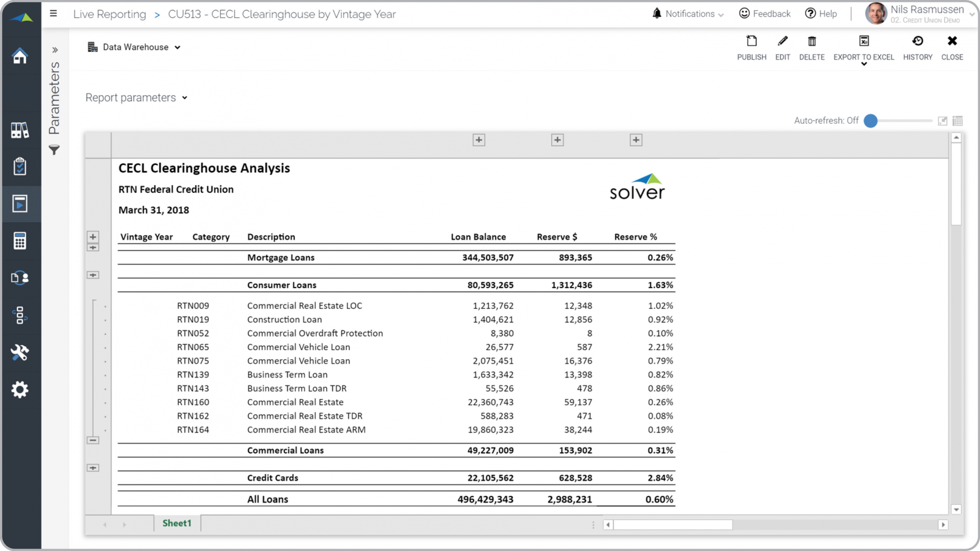This screenshot has width=980, height=551.
Task: Click the vertical scrollbar down arrow
Action: pyautogui.click(x=956, y=510)
